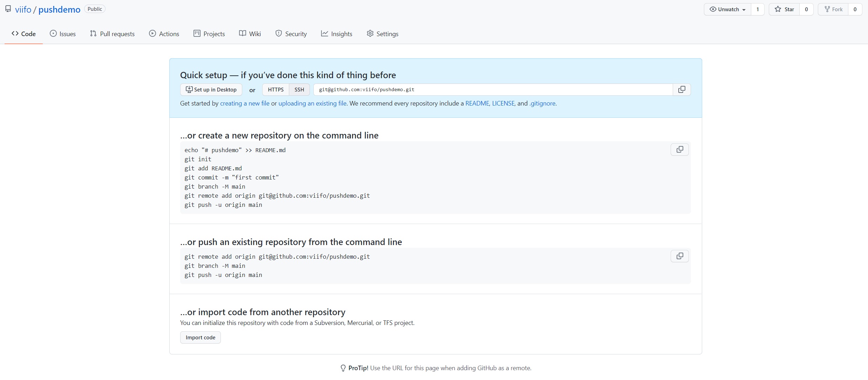Viewport: 868px width, 380px height.
Task: Open the Settings gear tab
Action: (x=382, y=34)
